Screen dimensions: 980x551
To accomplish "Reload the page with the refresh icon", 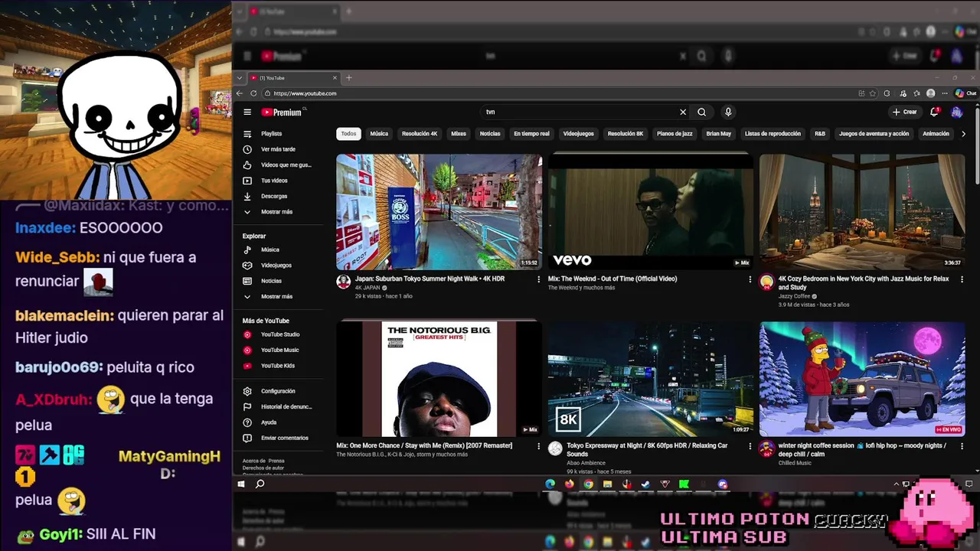I will coord(253,93).
